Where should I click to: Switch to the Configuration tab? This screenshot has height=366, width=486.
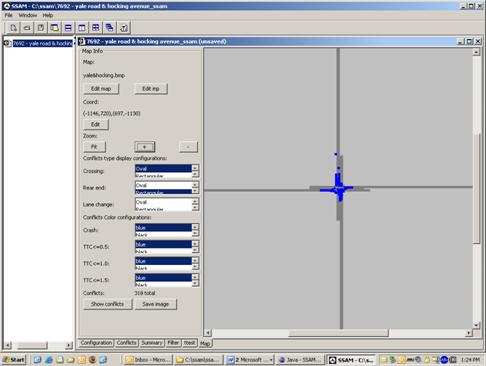(x=96, y=343)
